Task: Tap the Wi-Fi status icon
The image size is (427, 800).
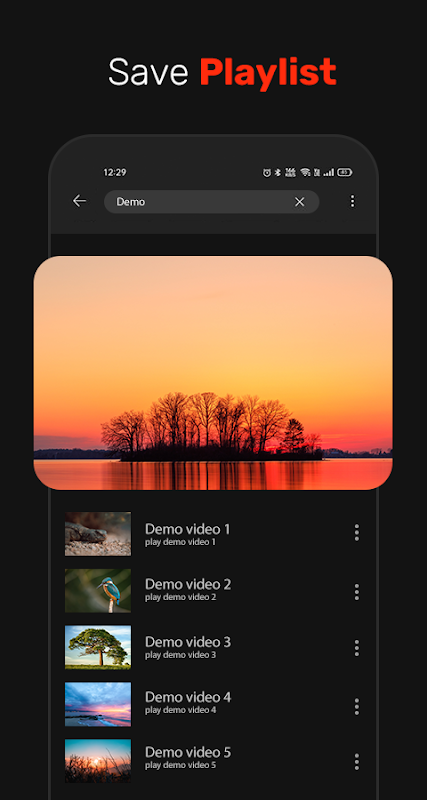Action: 305,172
